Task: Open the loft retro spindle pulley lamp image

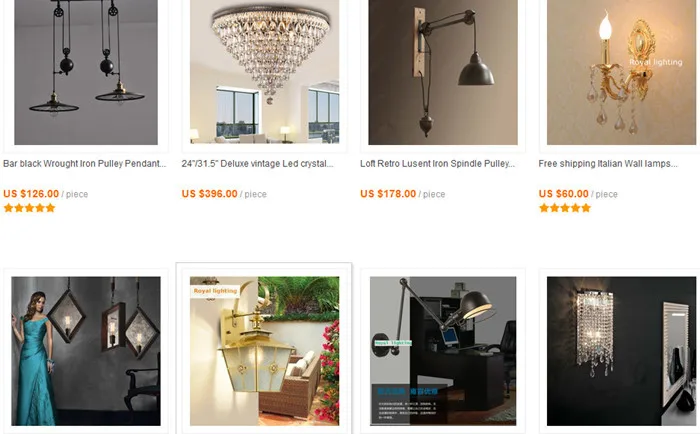Action: tap(443, 72)
